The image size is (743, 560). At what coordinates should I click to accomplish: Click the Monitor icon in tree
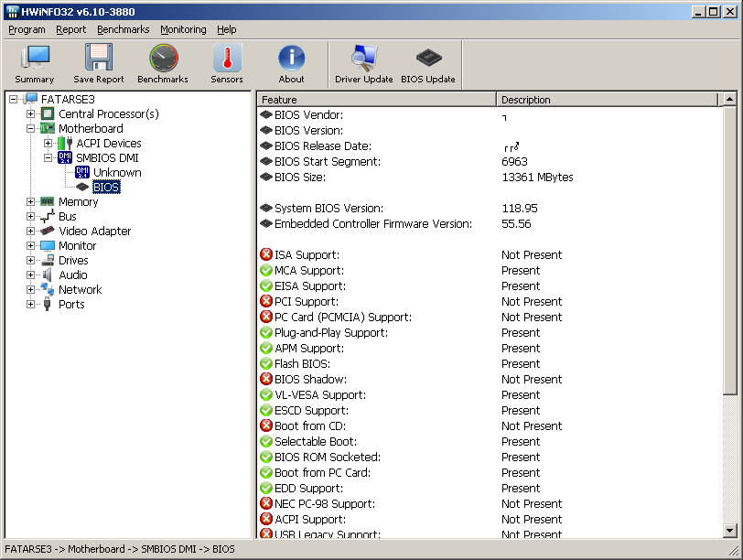pyautogui.click(x=48, y=245)
